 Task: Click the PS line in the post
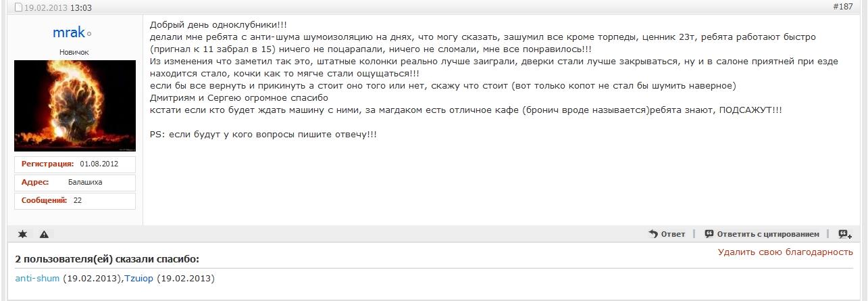pos(263,135)
